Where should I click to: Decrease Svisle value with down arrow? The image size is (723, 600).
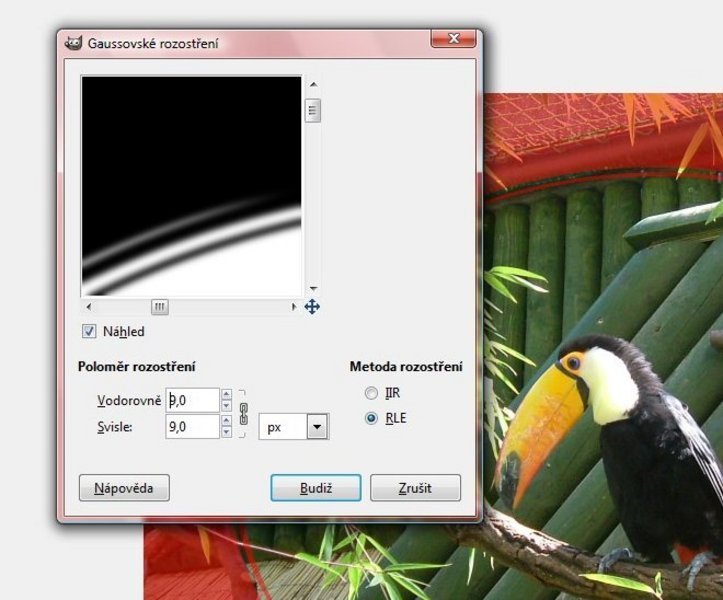click(x=226, y=432)
